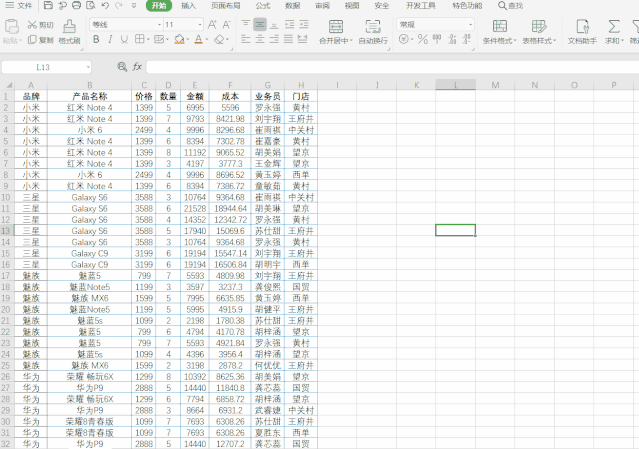Image resolution: width=639 pixels, height=449 pixels.
Task: Open the font name dropdown (等线)
Action: click(159, 25)
